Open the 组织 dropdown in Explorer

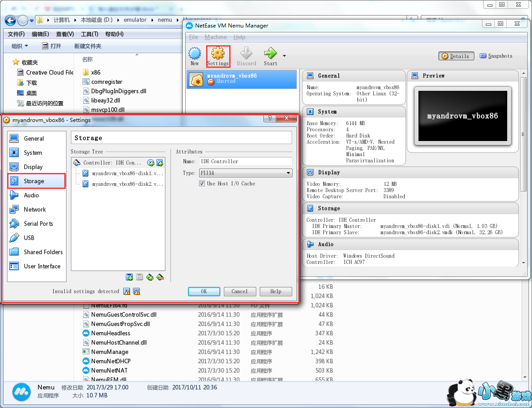[x=20, y=46]
